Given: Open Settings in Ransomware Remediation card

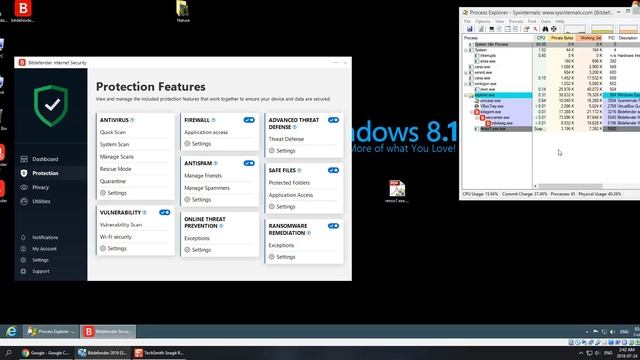Looking at the screenshot, I should pos(282,257).
